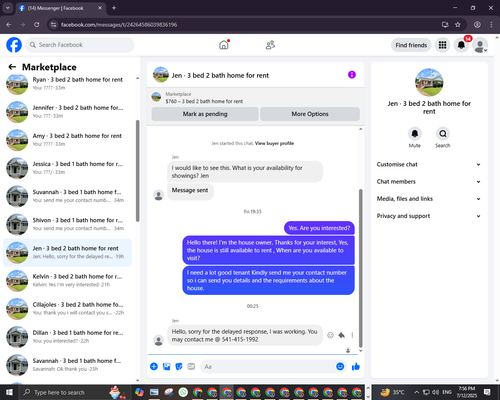Choose a sticker icon in composer
Viewport: 500px width, 400px height.
coord(179,367)
